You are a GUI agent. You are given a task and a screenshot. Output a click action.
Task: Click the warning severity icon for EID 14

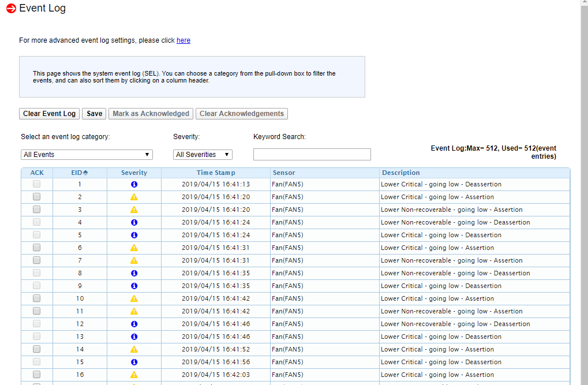click(x=134, y=349)
